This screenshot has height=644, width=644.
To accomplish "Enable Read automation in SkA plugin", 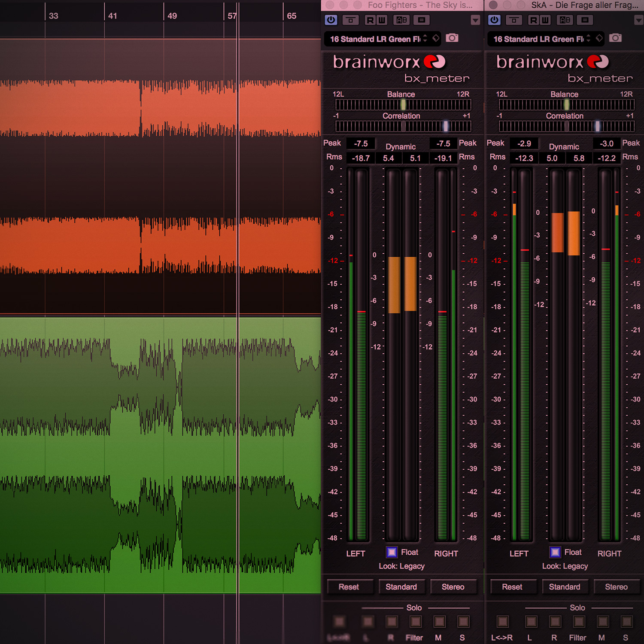I will coord(533,20).
